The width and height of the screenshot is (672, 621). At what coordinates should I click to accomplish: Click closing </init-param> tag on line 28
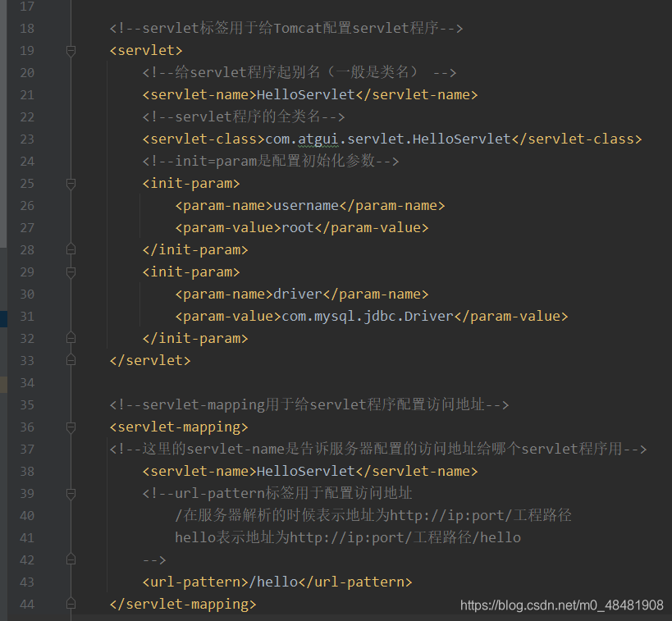195,250
